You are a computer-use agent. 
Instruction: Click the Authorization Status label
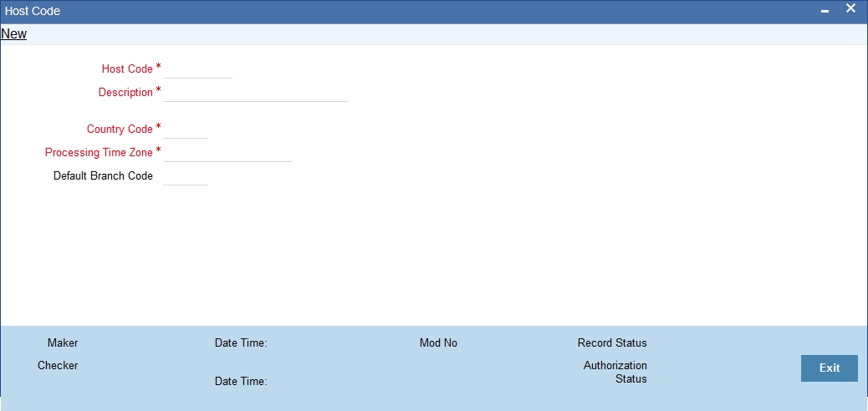pos(615,373)
